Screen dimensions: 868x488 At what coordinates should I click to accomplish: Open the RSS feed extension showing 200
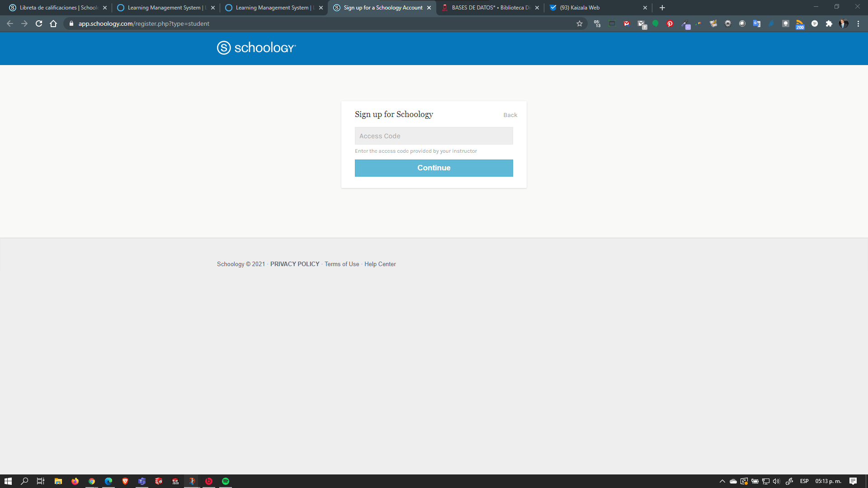(x=800, y=24)
